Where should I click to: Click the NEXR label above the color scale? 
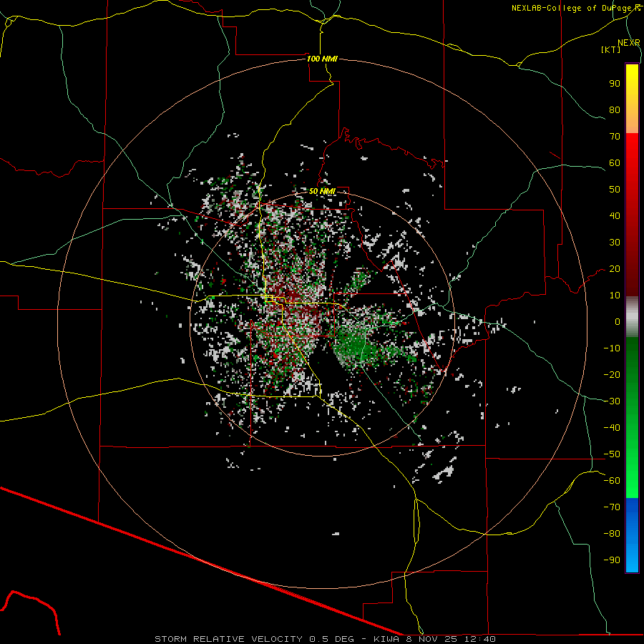pyautogui.click(x=628, y=43)
